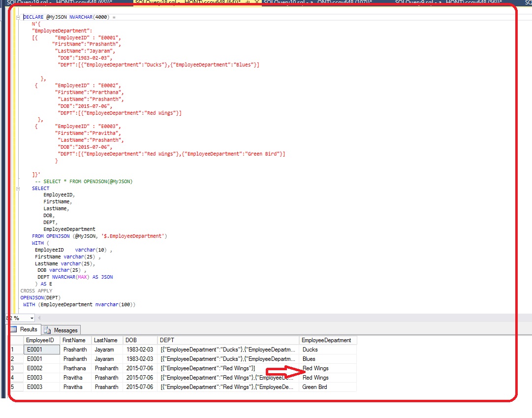The height and width of the screenshot is (418, 532).
Task: Click the Prarthana cell in results grid
Action: 75,368
